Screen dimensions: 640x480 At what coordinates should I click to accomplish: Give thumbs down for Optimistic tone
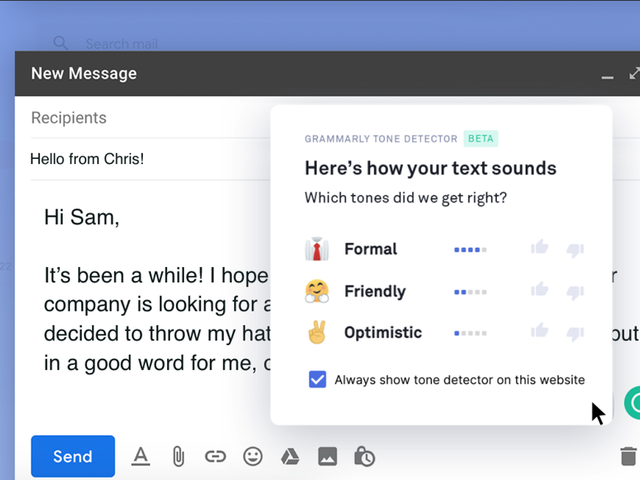pos(575,333)
